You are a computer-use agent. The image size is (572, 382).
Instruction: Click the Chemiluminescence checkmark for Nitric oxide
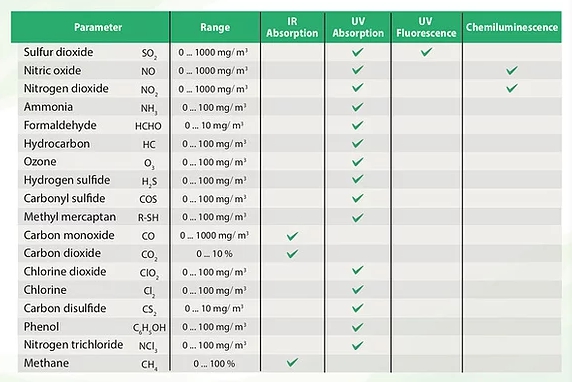click(512, 70)
